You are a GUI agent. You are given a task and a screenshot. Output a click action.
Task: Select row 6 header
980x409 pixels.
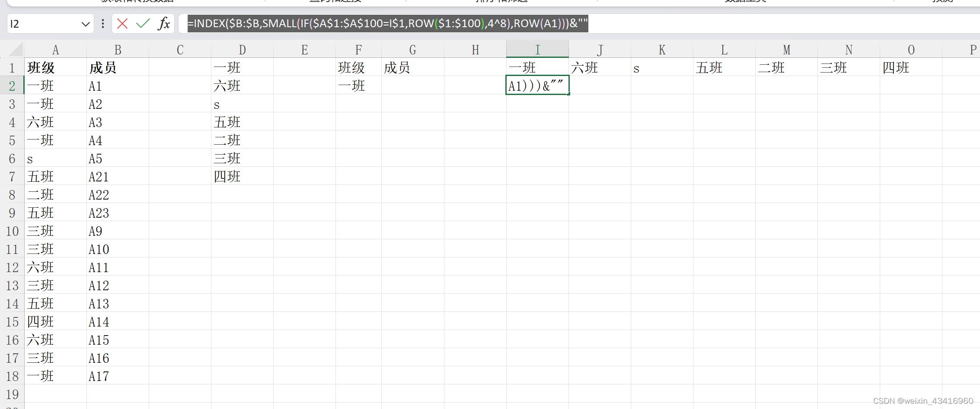point(12,158)
